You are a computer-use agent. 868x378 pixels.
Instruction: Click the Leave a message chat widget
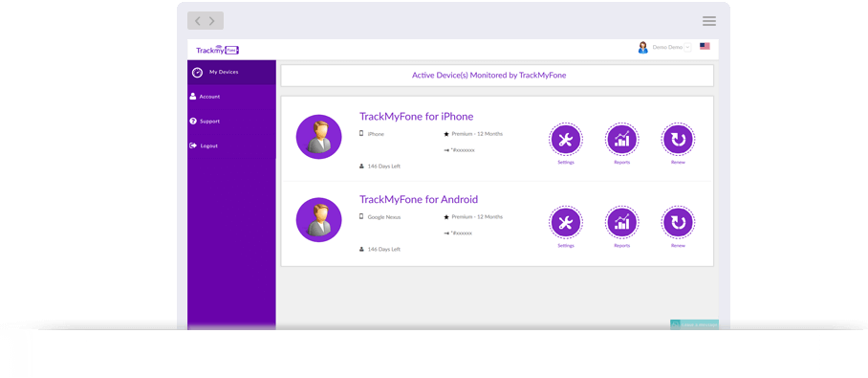[694, 324]
